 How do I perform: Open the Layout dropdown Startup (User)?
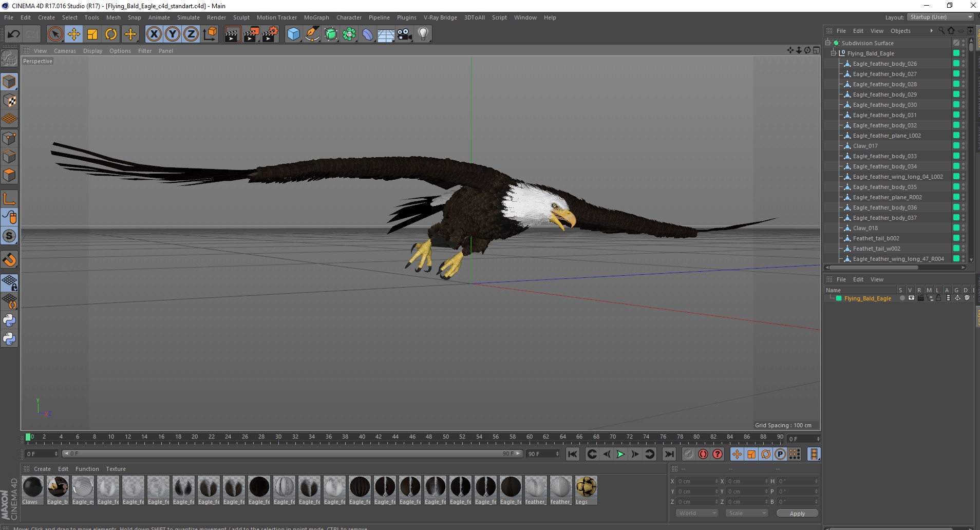pyautogui.click(x=941, y=17)
